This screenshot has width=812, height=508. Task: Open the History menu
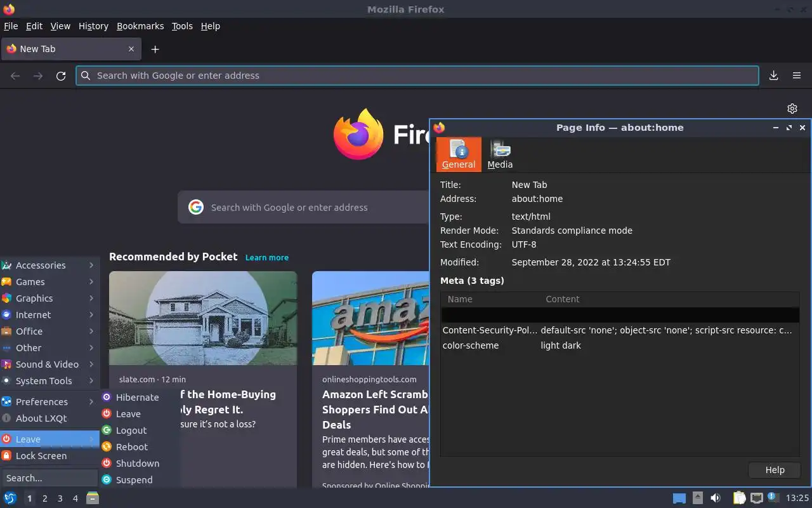point(93,26)
